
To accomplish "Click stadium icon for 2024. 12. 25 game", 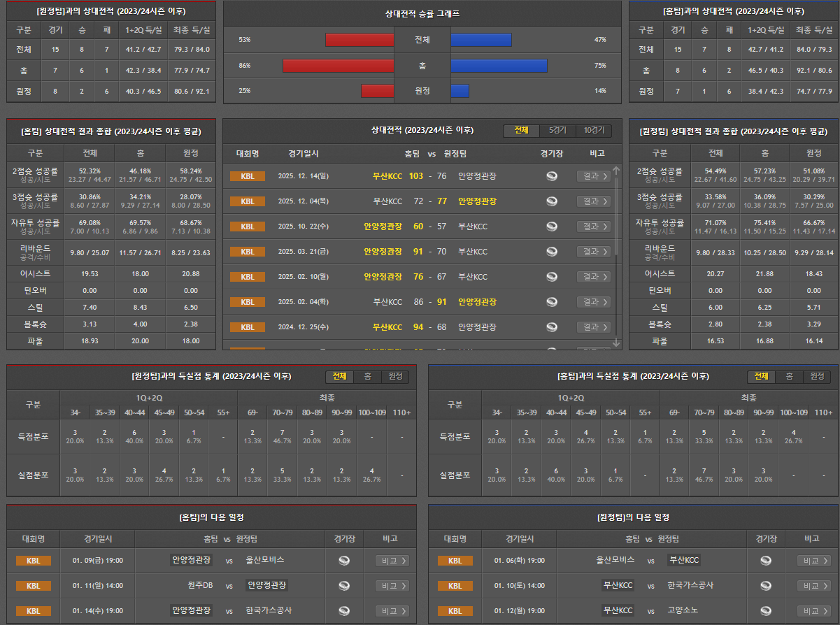I will (x=552, y=327).
